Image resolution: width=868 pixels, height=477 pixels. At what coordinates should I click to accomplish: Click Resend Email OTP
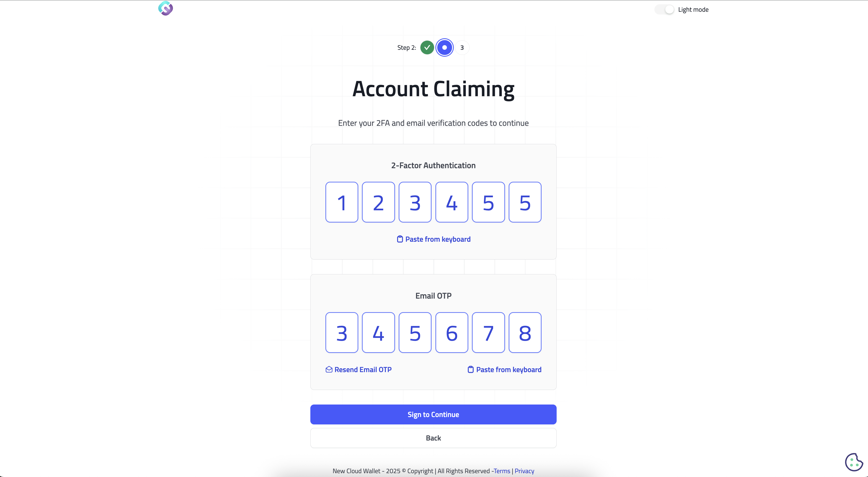363,369
